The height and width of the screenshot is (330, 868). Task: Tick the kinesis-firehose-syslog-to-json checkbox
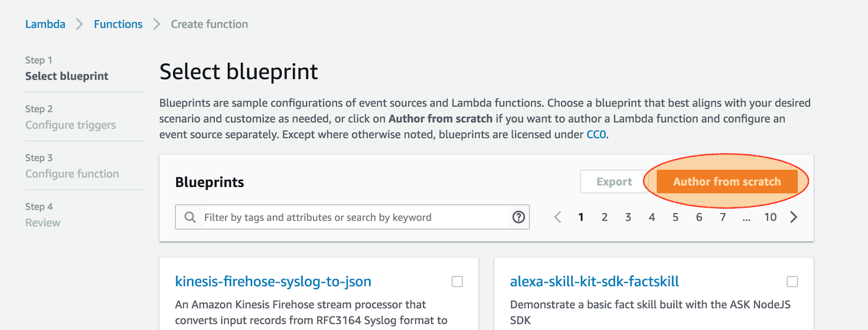457,282
